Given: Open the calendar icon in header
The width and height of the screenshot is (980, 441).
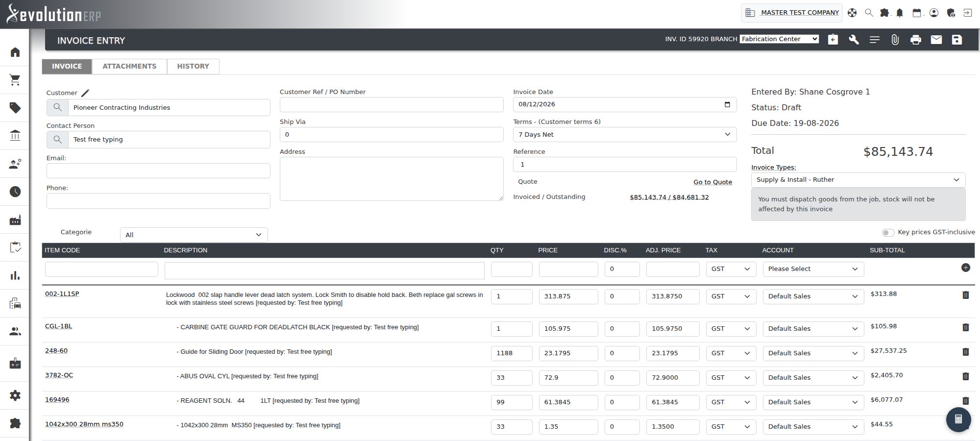Looking at the screenshot, I should 917,13.
